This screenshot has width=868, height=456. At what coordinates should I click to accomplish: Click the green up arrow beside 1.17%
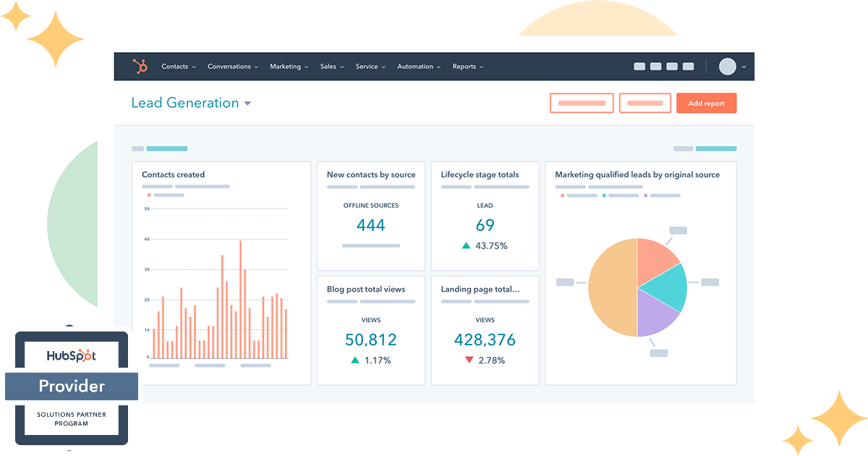pos(354,360)
